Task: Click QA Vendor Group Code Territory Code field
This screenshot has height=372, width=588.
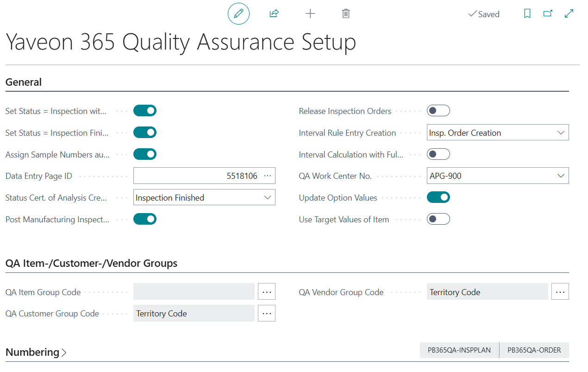Action: (x=488, y=292)
